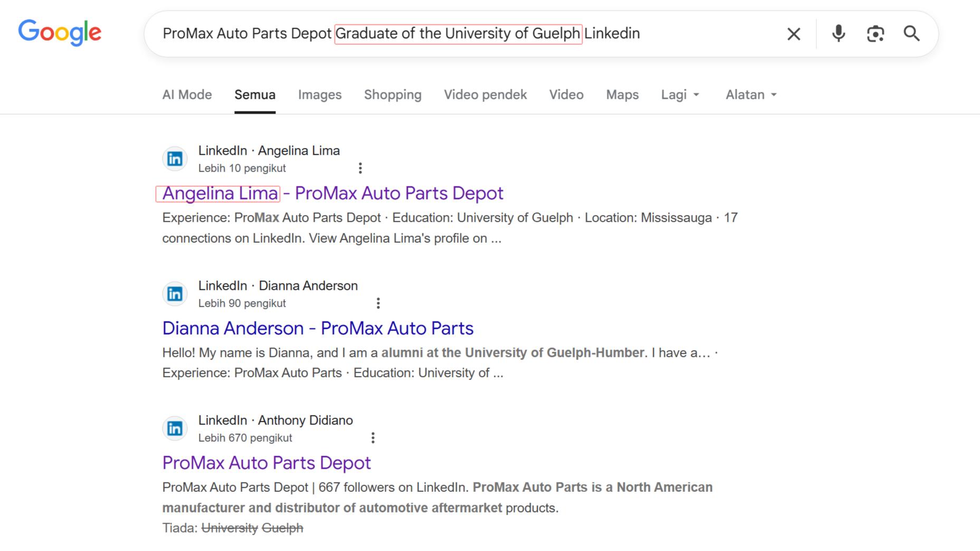The height and width of the screenshot is (551, 980).
Task: Clear the search query with X icon
Action: pos(794,34)
